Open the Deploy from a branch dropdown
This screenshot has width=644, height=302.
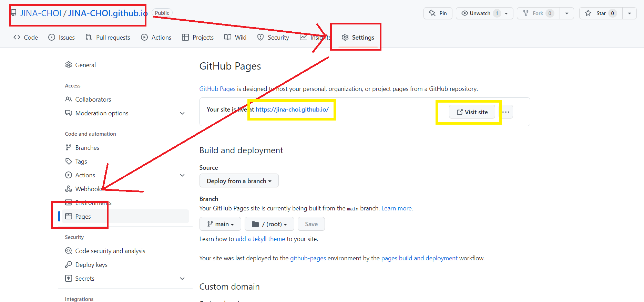239,181
